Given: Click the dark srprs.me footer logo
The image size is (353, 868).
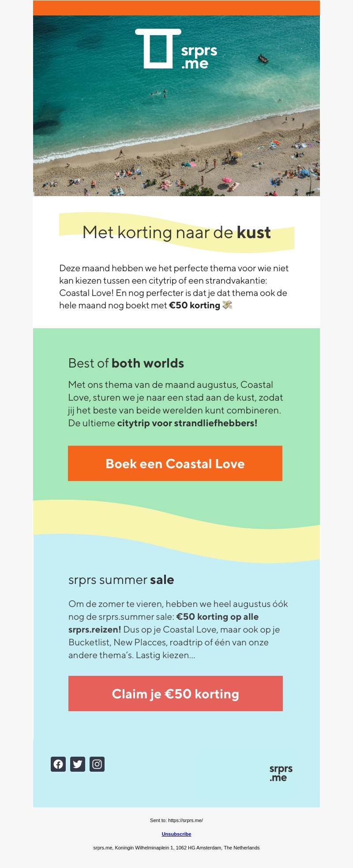Looking at the screenshot, I should [281, 773].
